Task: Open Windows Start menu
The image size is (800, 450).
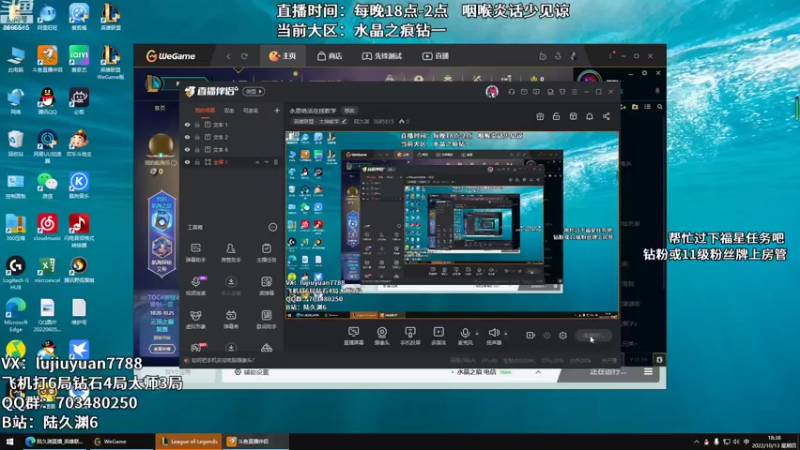Action: tap(9, 441)
